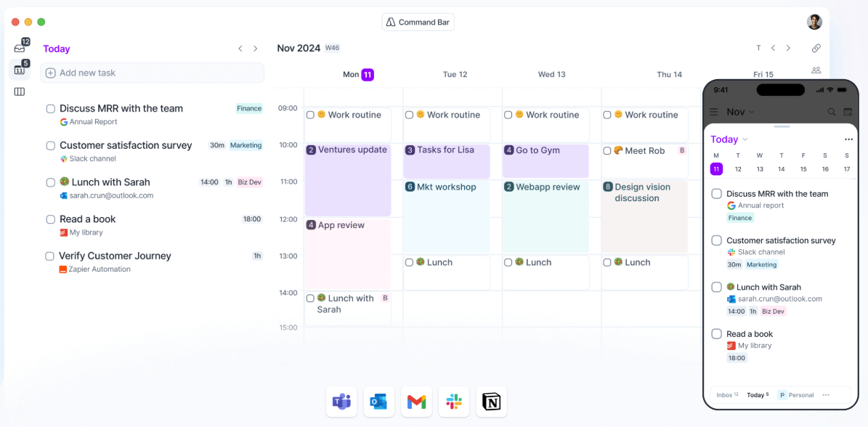The image size is (868, 427).
Task: Click Outlook icon by sarah.crun@outlook.com
Action: tap(64, 195)
